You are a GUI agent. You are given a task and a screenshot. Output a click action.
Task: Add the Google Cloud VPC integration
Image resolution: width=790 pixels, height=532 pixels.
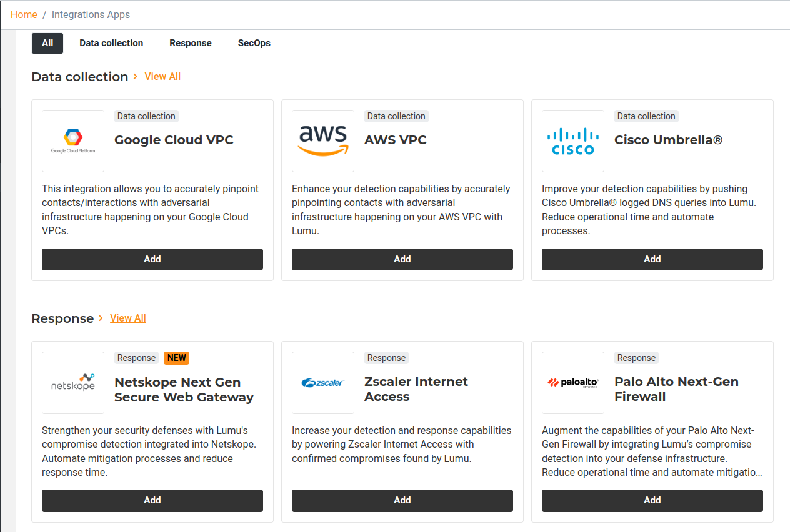pyautogui.click(x=152, y=259)
